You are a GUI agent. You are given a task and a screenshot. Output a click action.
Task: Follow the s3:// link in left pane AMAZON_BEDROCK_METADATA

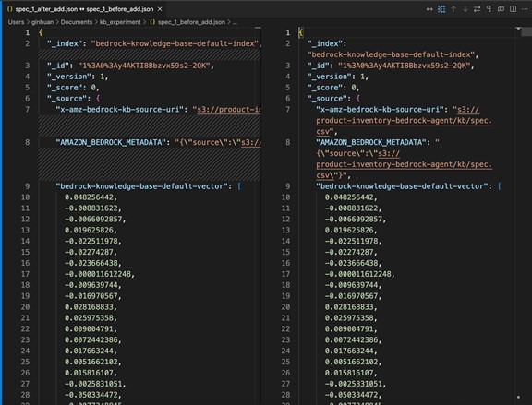point(251,142)
